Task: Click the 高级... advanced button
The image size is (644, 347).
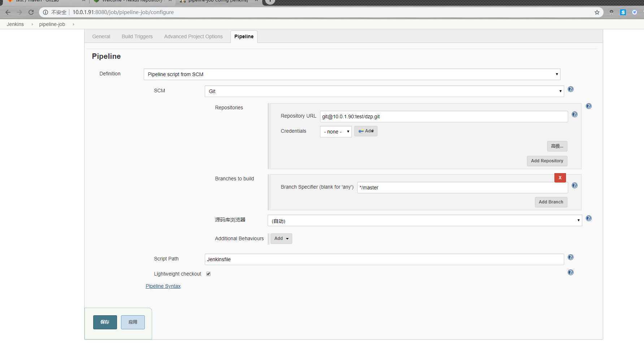Action: click(557, 146)
